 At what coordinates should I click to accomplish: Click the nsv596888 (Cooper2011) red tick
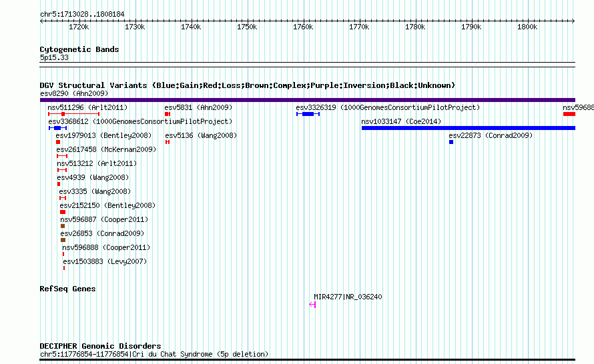click(x=63, y=254)
